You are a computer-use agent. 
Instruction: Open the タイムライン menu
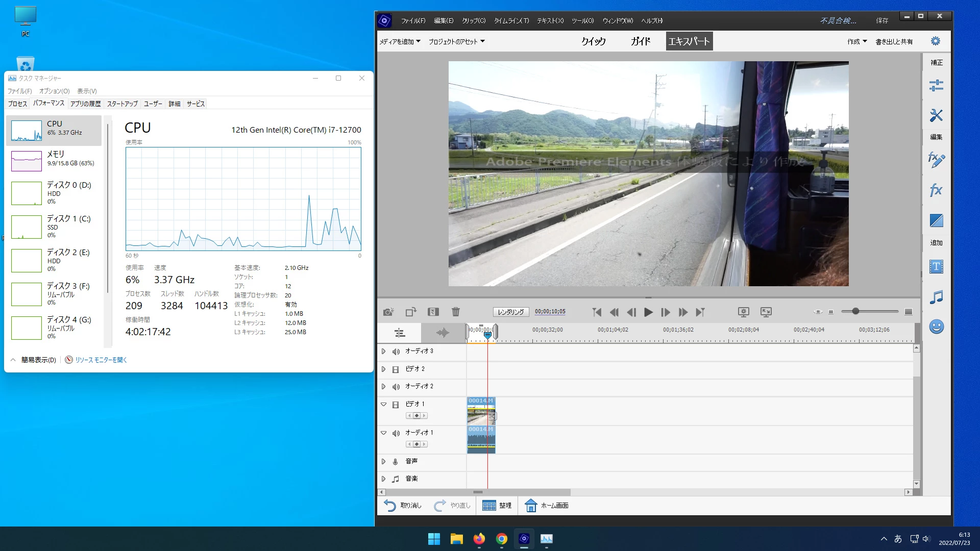(x=511, y=21)
